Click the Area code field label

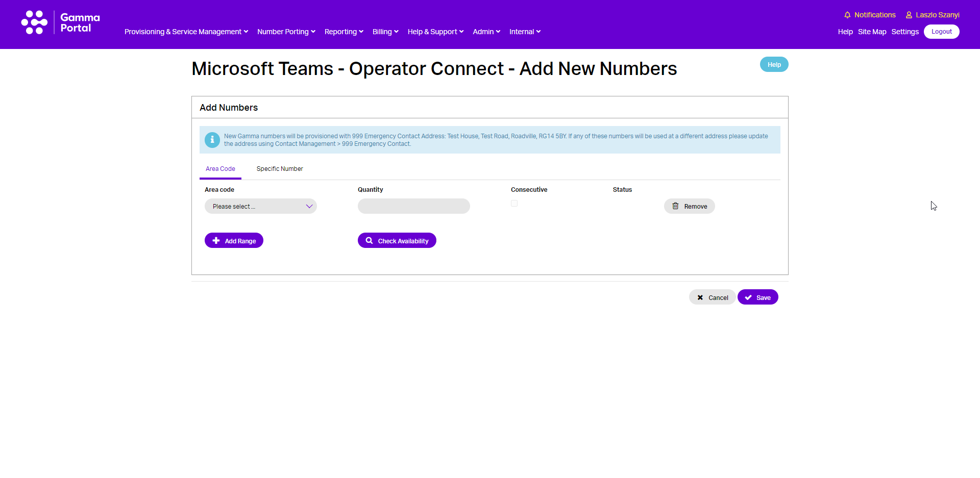219,190
